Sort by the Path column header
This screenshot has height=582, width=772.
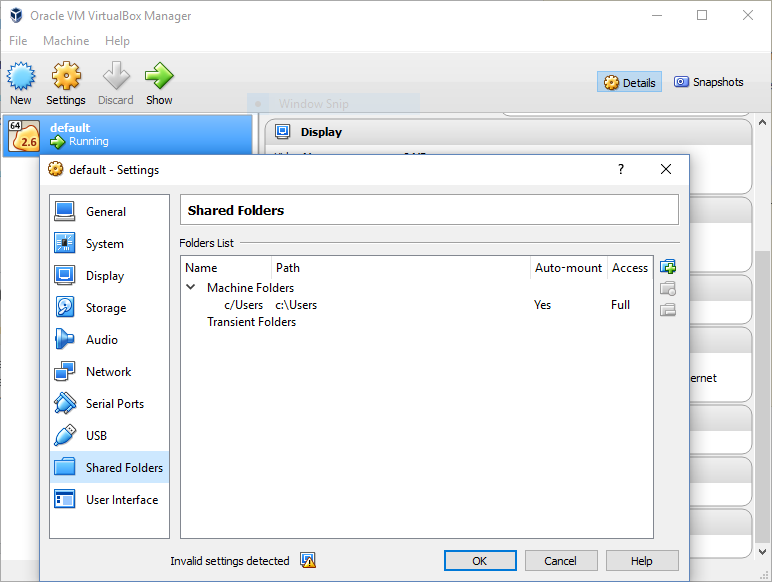[401, 268]
